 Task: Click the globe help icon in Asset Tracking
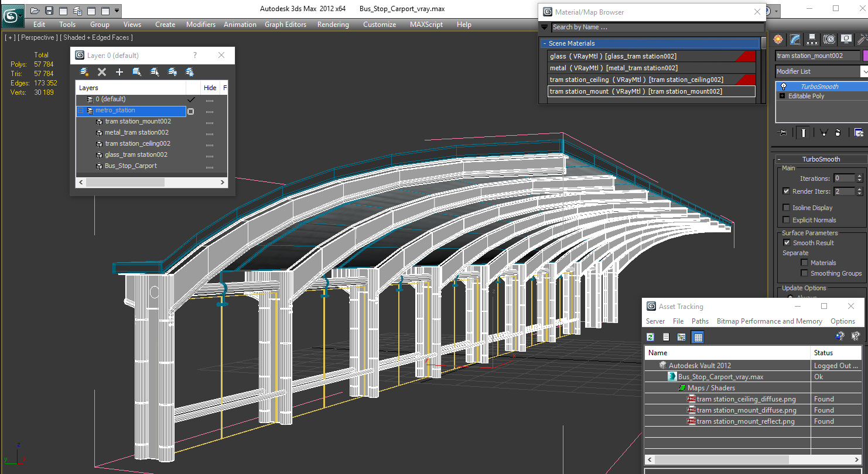tap(840, 336)
